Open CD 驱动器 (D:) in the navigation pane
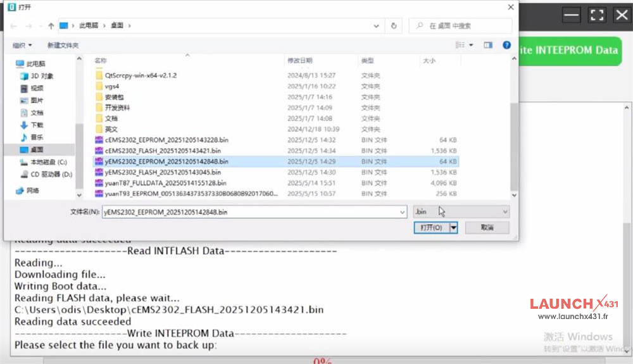 pyautogui.click(x=46, y=174)
